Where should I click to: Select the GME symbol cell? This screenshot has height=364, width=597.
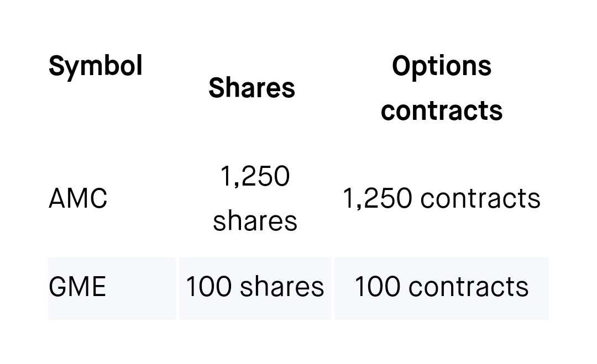(77, 287)
